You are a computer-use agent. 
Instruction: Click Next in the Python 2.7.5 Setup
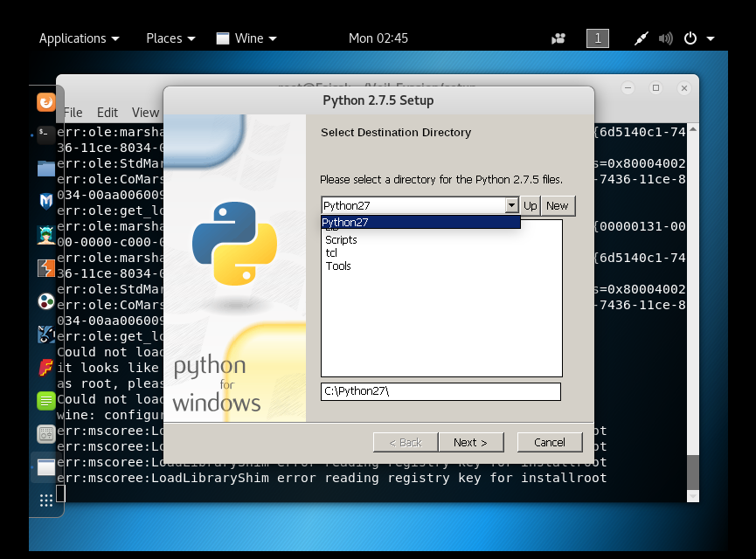pos(471,442)
